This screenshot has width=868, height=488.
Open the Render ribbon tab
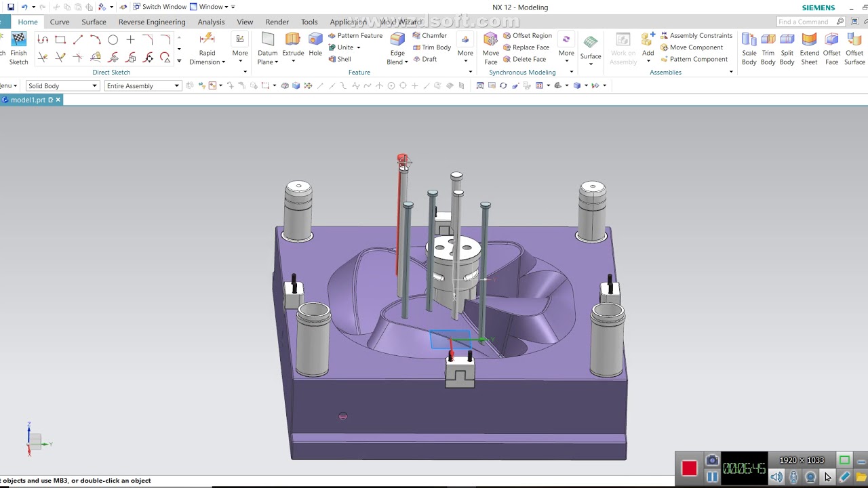click(x=277, y=22)
